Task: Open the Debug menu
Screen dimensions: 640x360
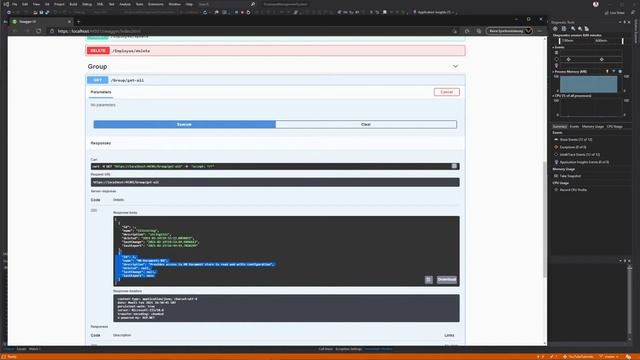Action: click(x=87, y=4)
